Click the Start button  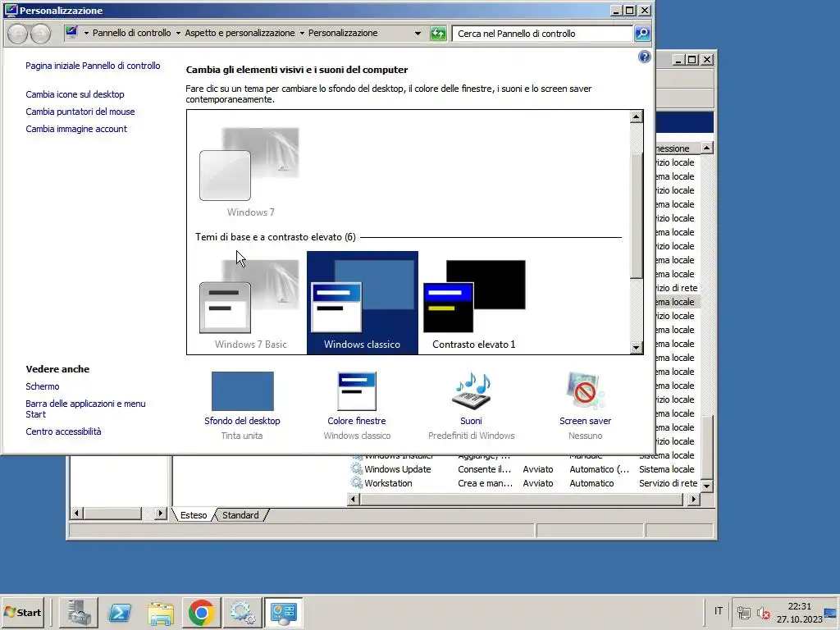coord(22,612)
